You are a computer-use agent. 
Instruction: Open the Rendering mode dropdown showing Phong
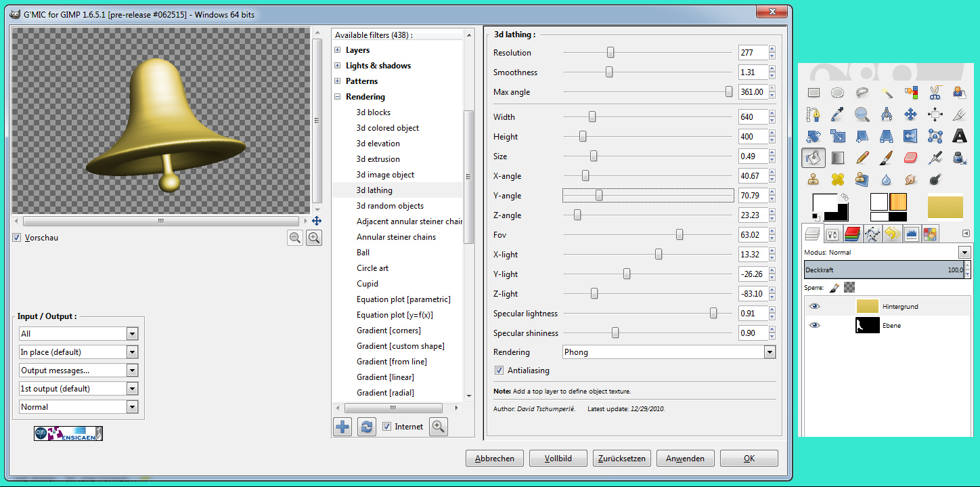tap(669, 352)
